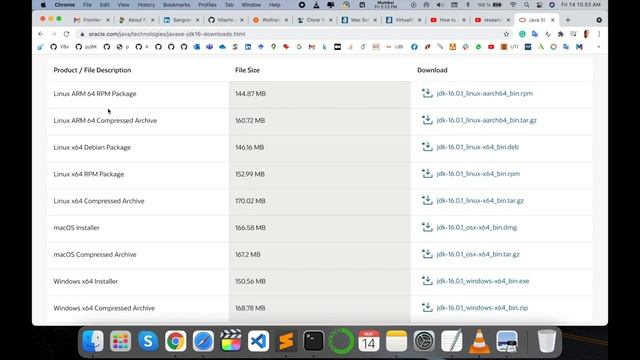Screen dimensions: 640x360
Task: Open the Apple menu
Action: 43,5
